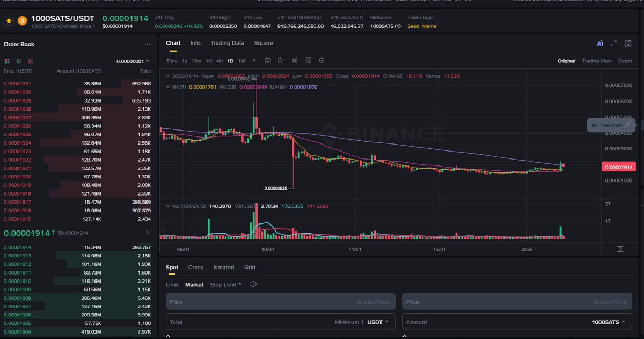Screen dimensions: 644x339
Task: Click the Seed token tag
Action: pyautogui.click(x=413, y=26)
